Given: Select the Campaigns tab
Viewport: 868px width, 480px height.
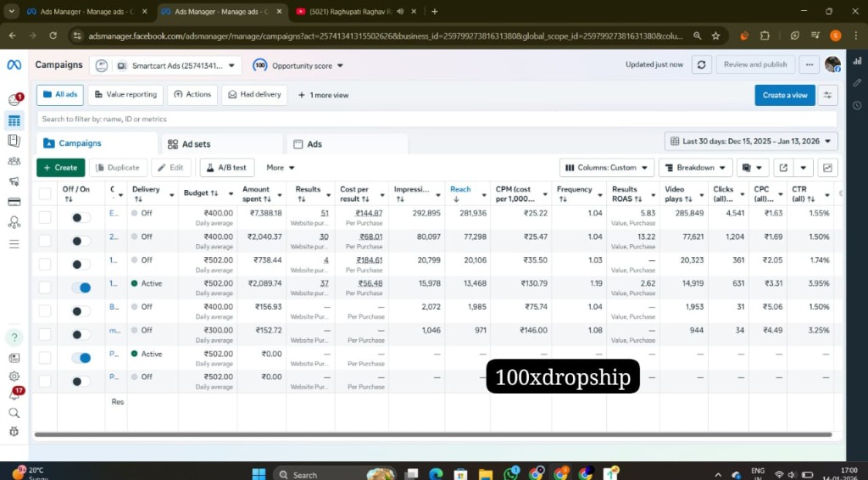Looking at the screenshot, I should click(x=97, y=143).
